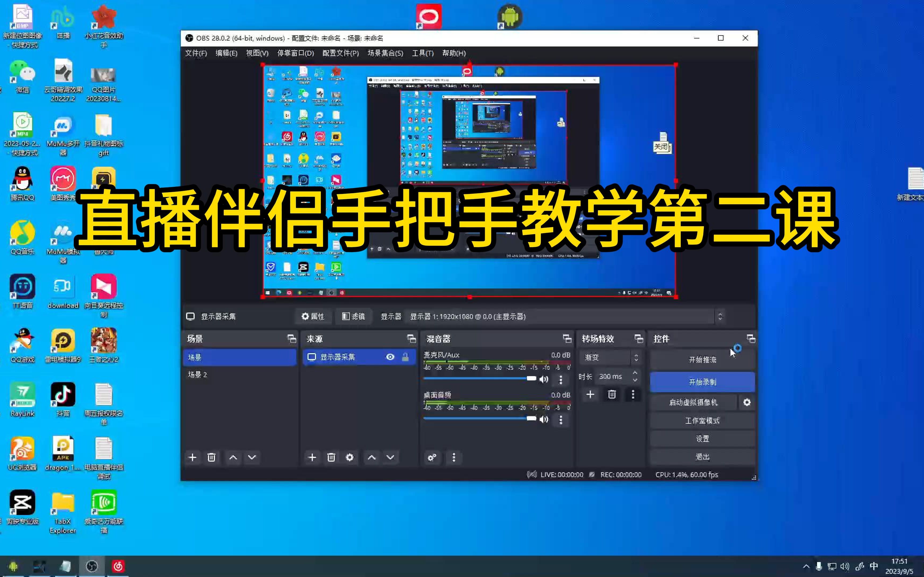Viewport: 924px width, 577px height.
Task: Hide the 显示器采集 source with the eye toggle
Action: 390,357
